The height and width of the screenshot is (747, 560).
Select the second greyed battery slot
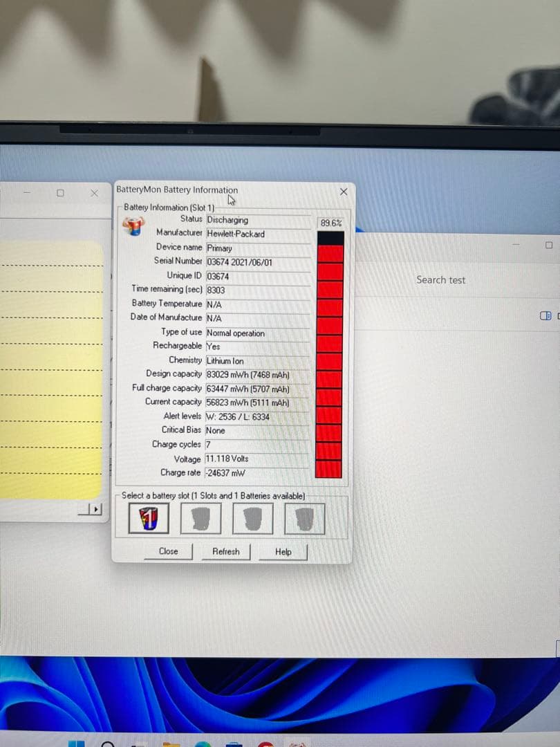pyautogui.click(x=200, y=518)
